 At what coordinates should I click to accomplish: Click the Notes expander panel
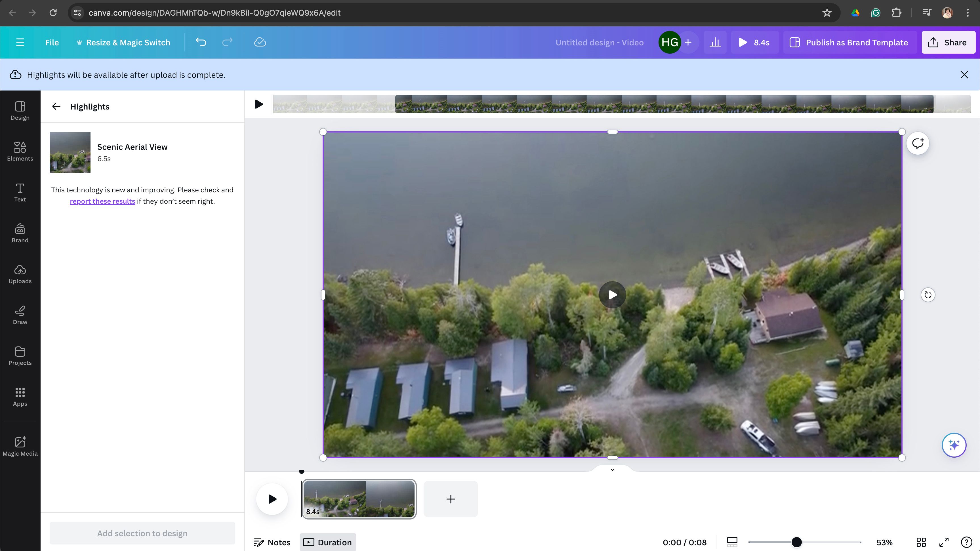273,542
